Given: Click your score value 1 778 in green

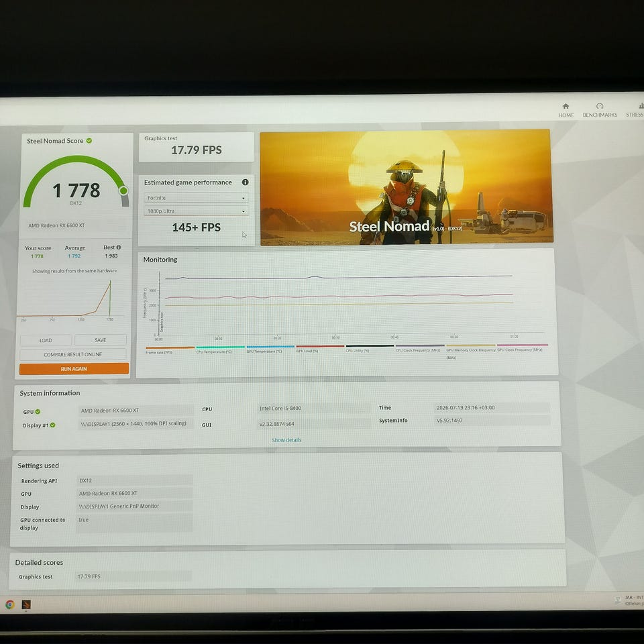Looking at the screenshot, I should click(37, 256).
